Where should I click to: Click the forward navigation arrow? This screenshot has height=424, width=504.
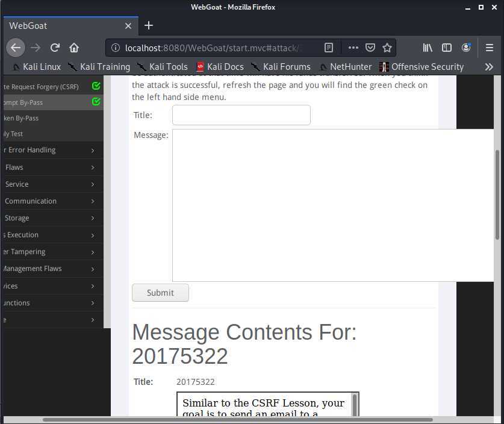coord(36,48)
